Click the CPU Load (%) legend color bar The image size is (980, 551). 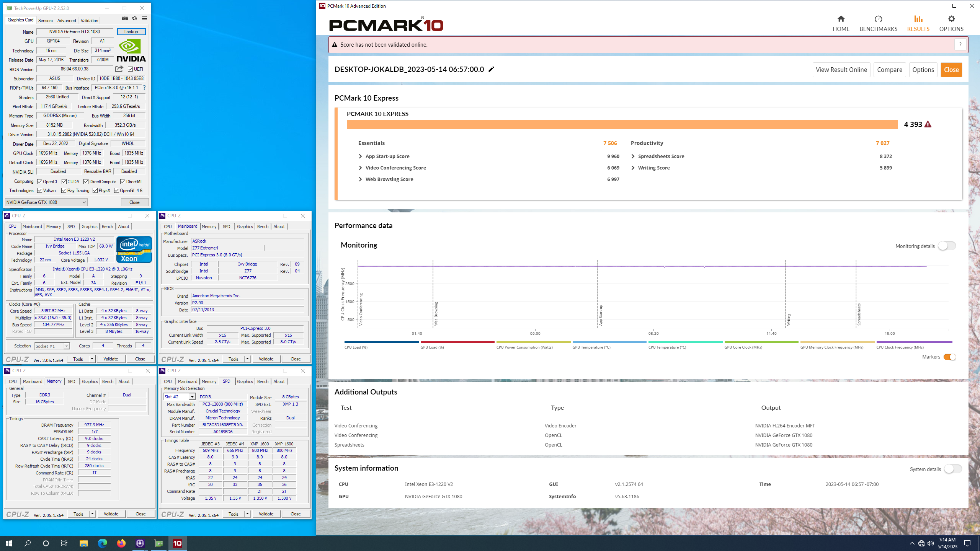coord(381,342)
